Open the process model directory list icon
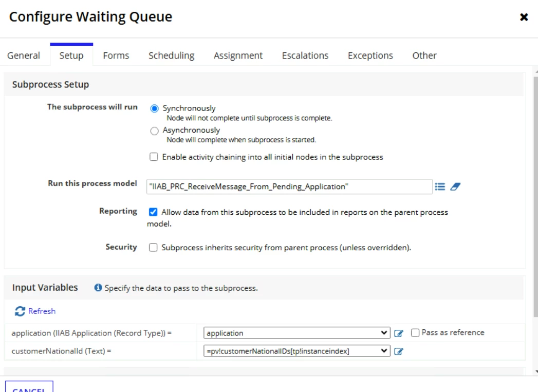 point(440,186)
